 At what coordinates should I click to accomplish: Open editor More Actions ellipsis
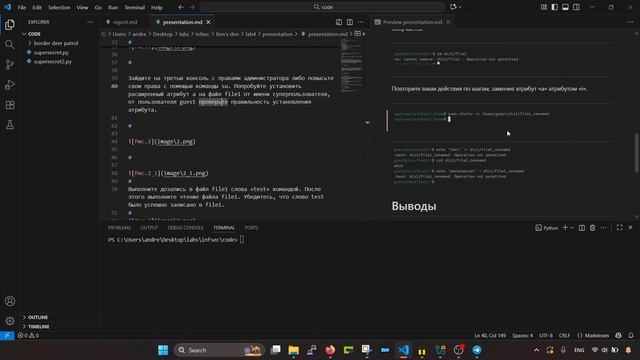coord(360,22)
